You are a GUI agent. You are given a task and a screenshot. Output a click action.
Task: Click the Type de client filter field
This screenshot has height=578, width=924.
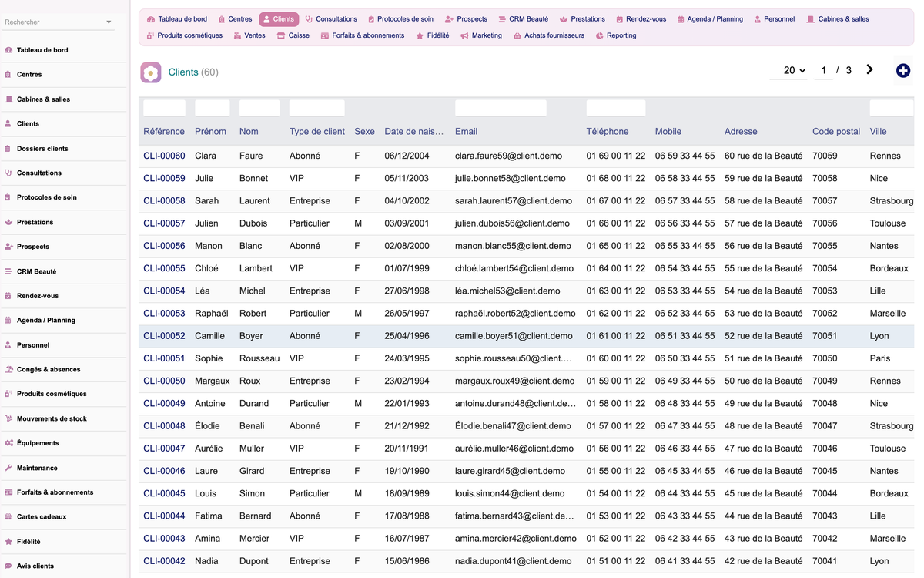(317, 108)
